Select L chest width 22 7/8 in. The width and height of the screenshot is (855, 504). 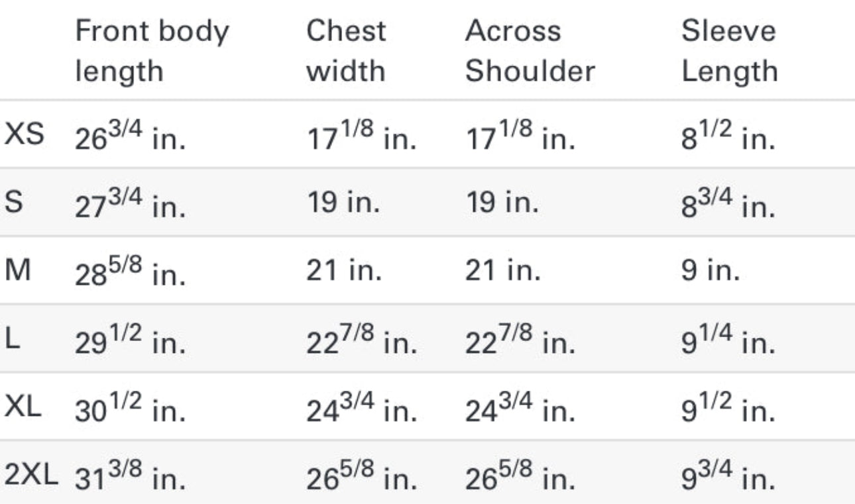tap(361, 341)
